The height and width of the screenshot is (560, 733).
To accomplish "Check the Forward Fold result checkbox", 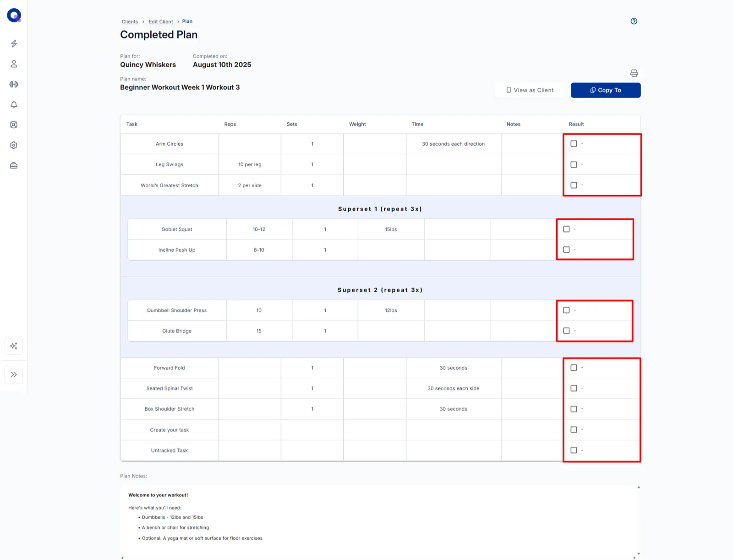I will [574, 368].
